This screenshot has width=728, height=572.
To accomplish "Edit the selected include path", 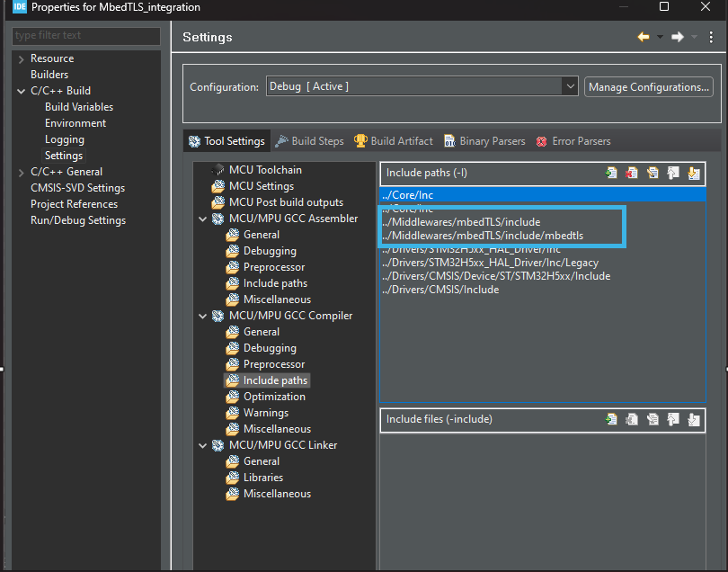I will [653, 173].
